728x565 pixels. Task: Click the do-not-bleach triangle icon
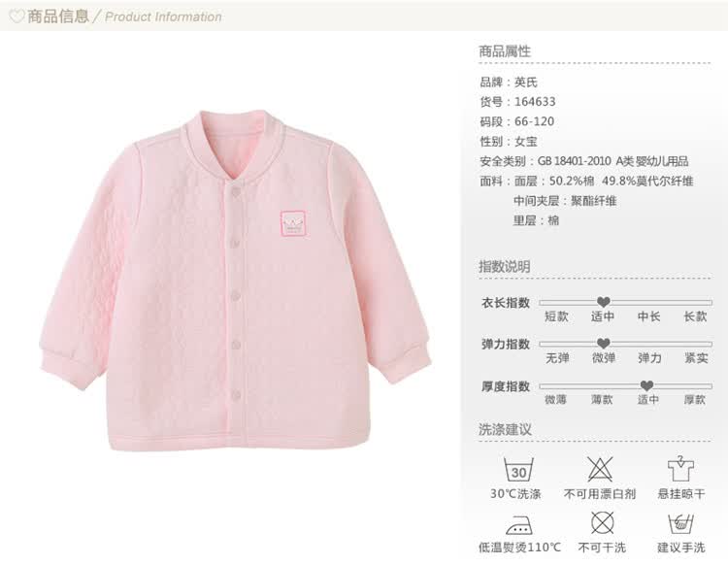600,469
